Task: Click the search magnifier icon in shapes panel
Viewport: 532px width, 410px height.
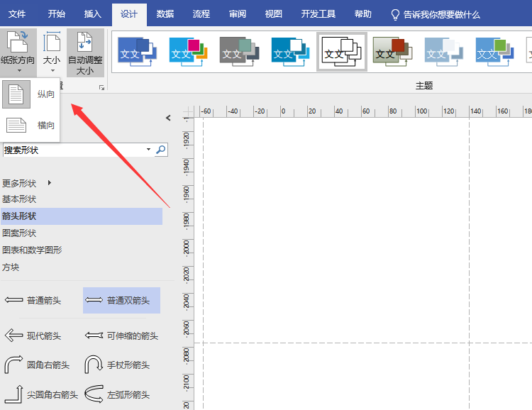Action: (x=161, y=150)
